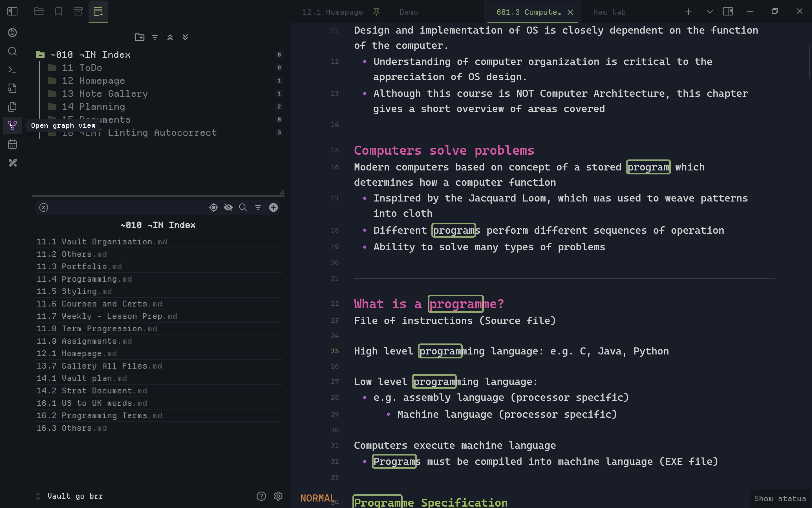Open the bookmarks tab icon
The height and width of the screenshot is (508, 812).
[59, 11]
